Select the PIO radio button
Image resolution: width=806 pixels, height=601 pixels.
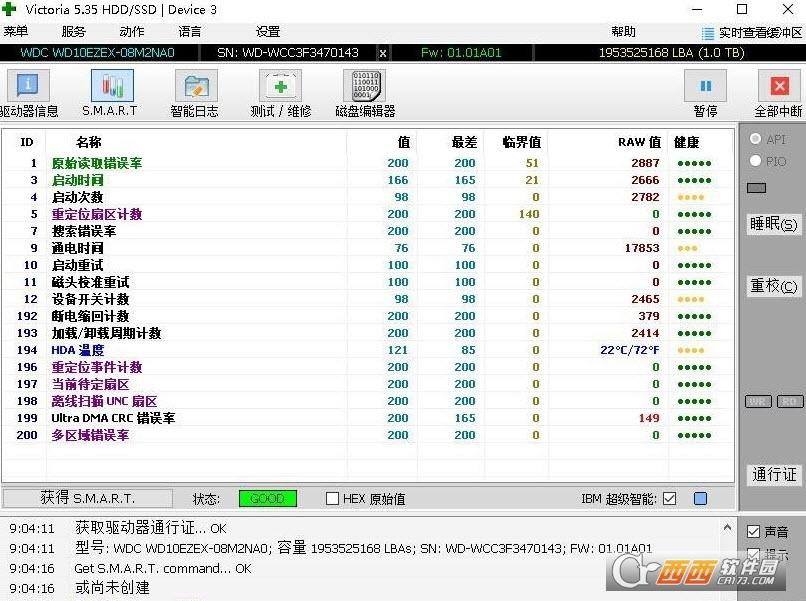pyautogui.click(x=755, y=161)
